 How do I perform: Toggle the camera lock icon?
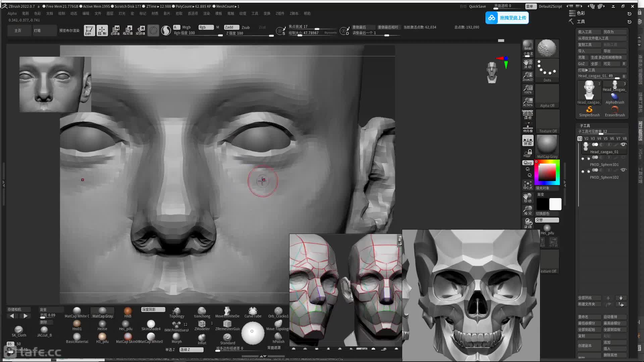click(528, 153)
